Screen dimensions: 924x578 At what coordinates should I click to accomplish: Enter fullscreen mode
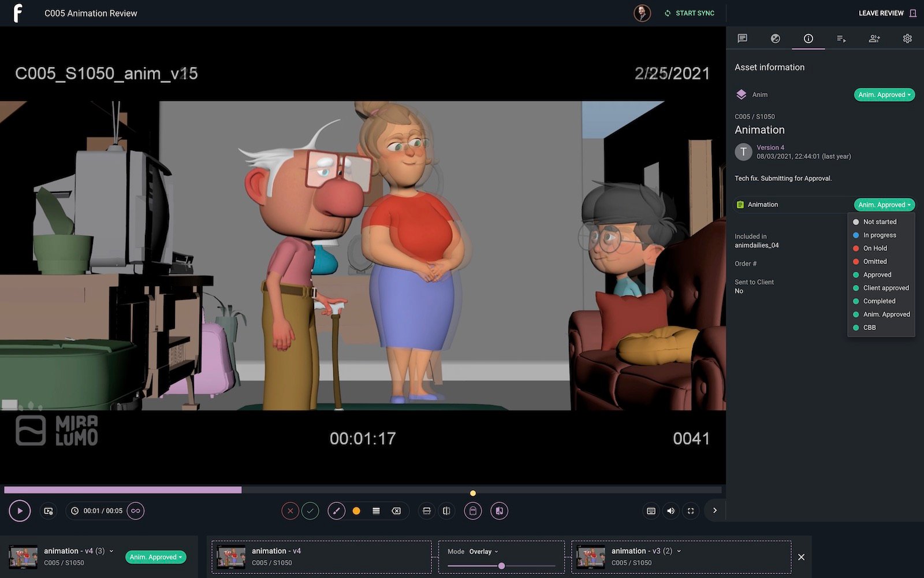click(691, 511)
